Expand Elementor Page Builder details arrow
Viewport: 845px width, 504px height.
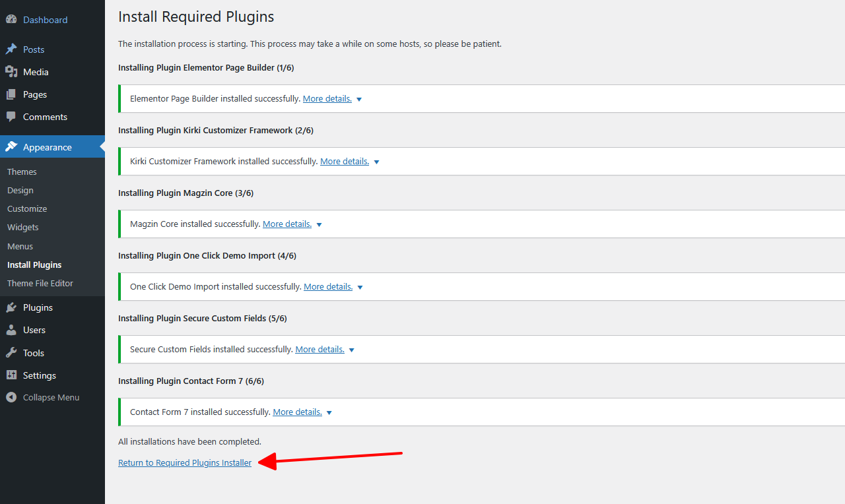[x=359, y=100]
